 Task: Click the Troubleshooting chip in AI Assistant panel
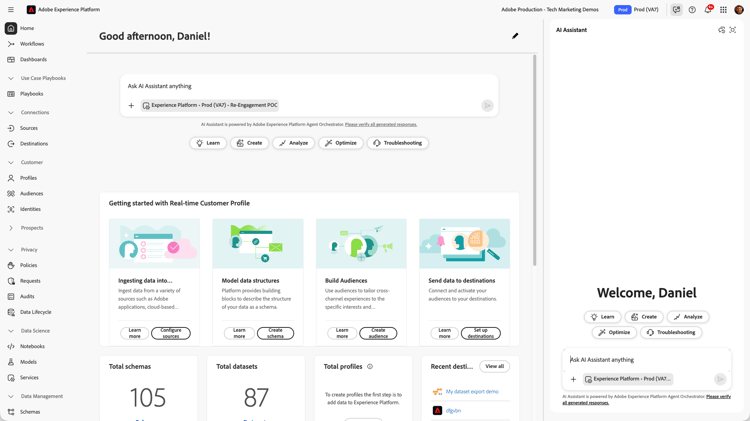tap(671, 332)
